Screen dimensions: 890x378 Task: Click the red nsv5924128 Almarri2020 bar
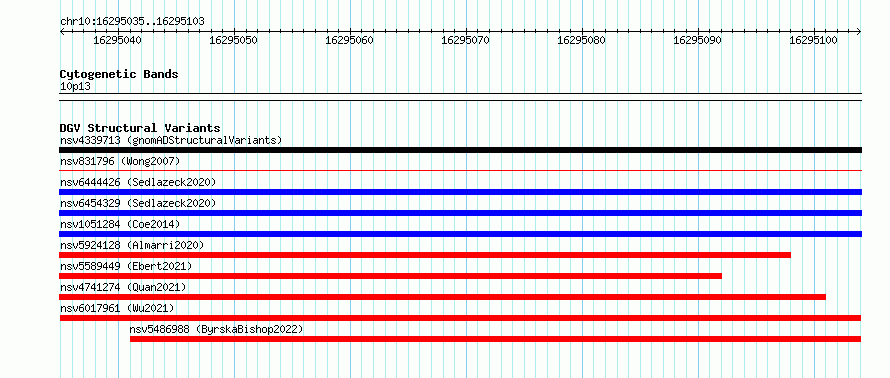pos(425,255)
